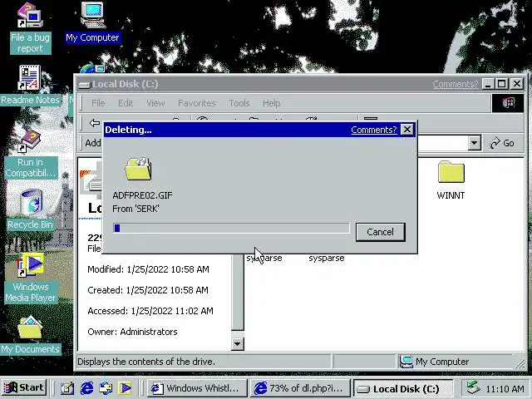Image resolution: width=532 pixels, height=399 pixels.
Task: Click Comments? link in Local Disk title bar
Action: pyautogui.click(x=455, y=84)
